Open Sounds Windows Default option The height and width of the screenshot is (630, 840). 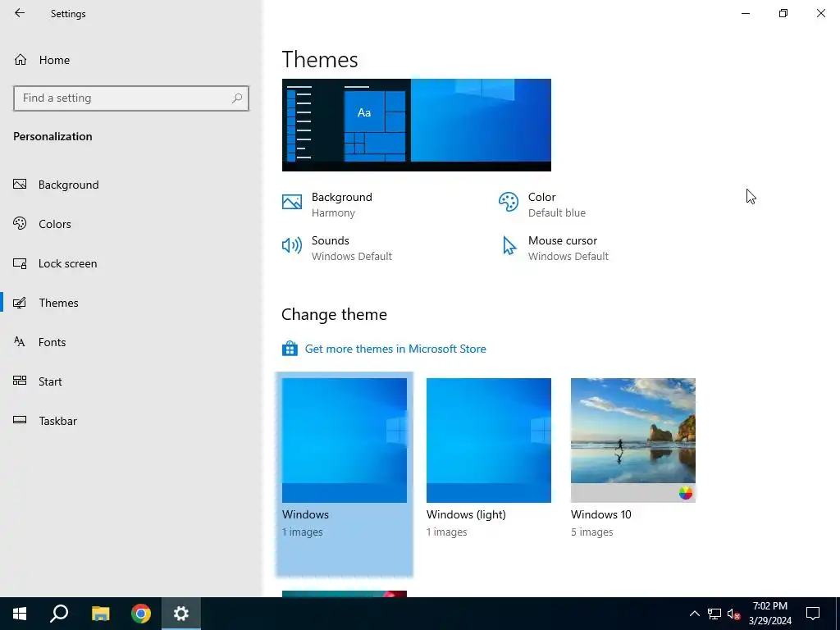pyautogui.click(x=337, y=248)
